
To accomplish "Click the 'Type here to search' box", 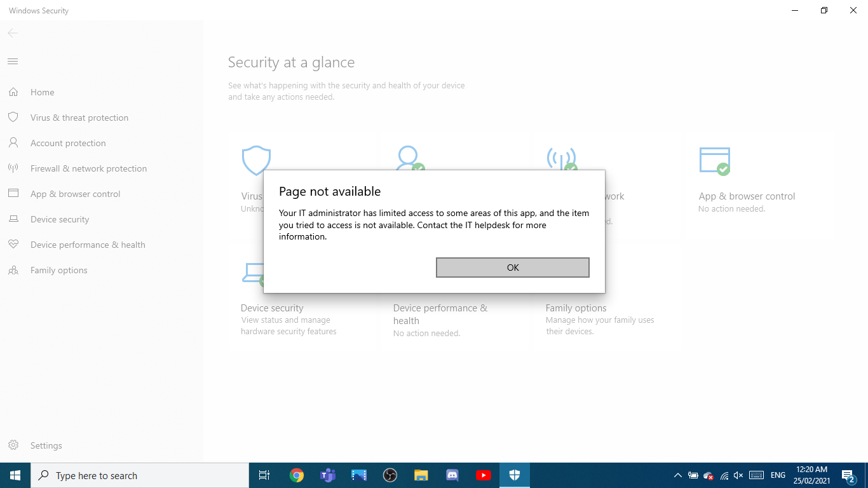I will tap(140, 475).
